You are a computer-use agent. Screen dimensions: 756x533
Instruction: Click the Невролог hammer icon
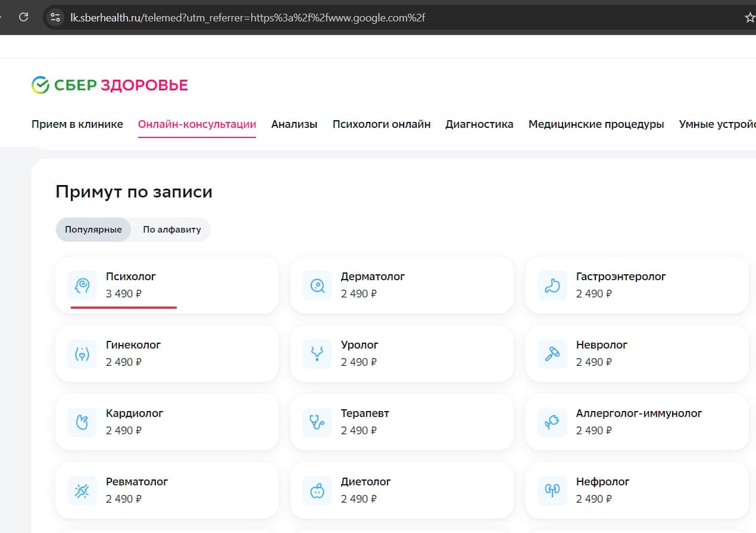tap(552, 354)
